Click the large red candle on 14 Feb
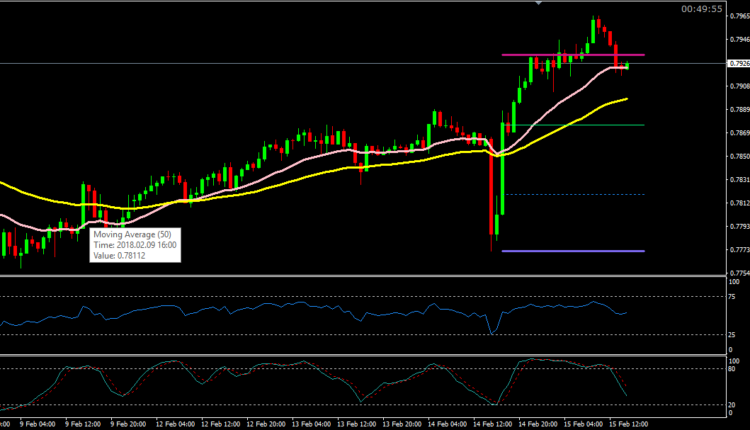750x430 pixels. (492, 192)
